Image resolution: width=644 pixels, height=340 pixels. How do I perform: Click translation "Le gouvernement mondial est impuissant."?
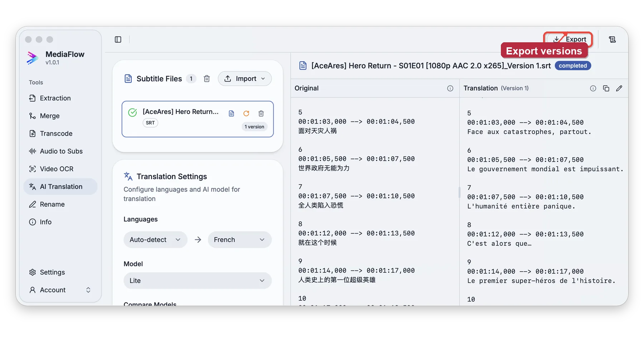point(545,169)
